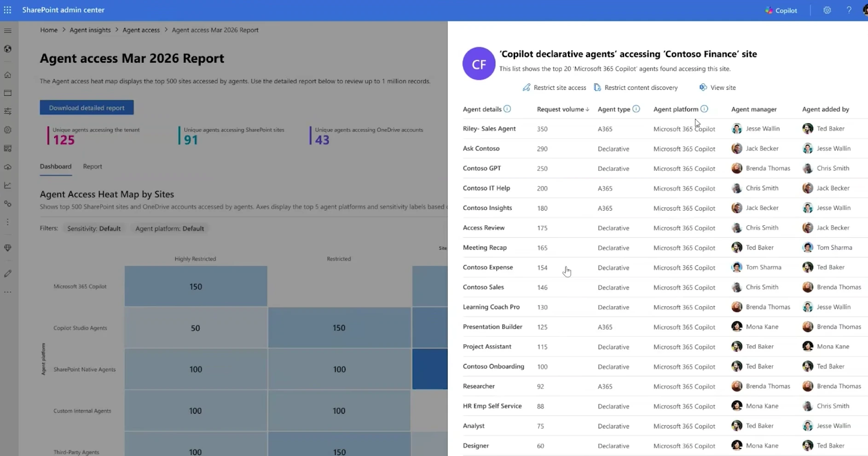Click info icon next to Agent details
Viewport: 868px width, 456px height.
coord(507,109)
